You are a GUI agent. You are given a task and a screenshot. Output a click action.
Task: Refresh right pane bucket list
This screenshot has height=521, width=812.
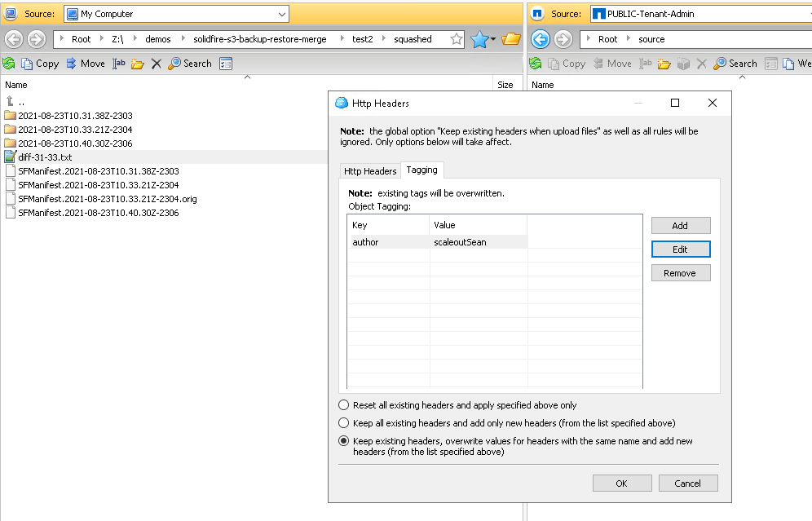click(536, 63)
